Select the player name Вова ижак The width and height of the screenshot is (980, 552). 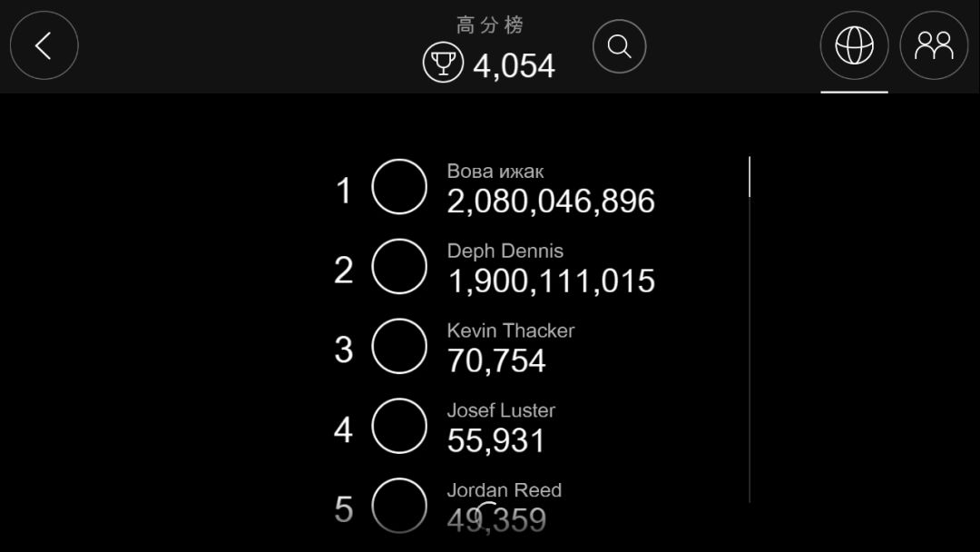(x=495, y=172)
